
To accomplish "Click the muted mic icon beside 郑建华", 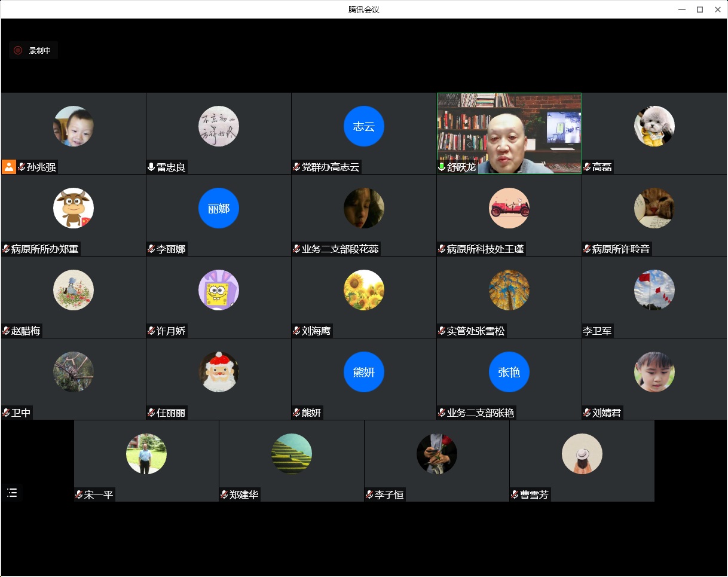I will tap(224, 494).
